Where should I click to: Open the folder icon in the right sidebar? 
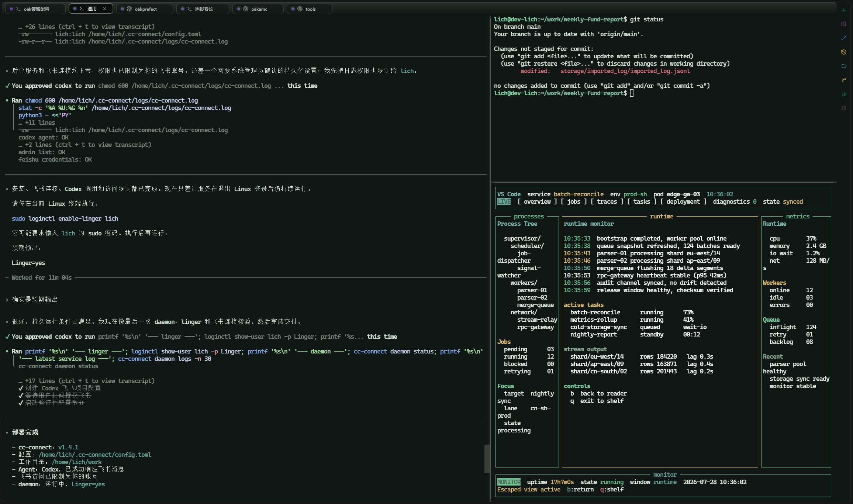click(844, 66)
